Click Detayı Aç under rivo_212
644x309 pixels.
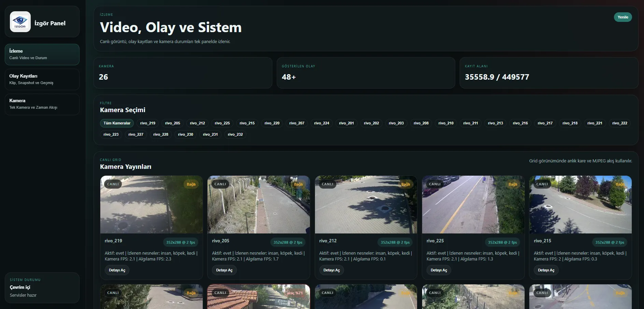(x=332, y=270)
